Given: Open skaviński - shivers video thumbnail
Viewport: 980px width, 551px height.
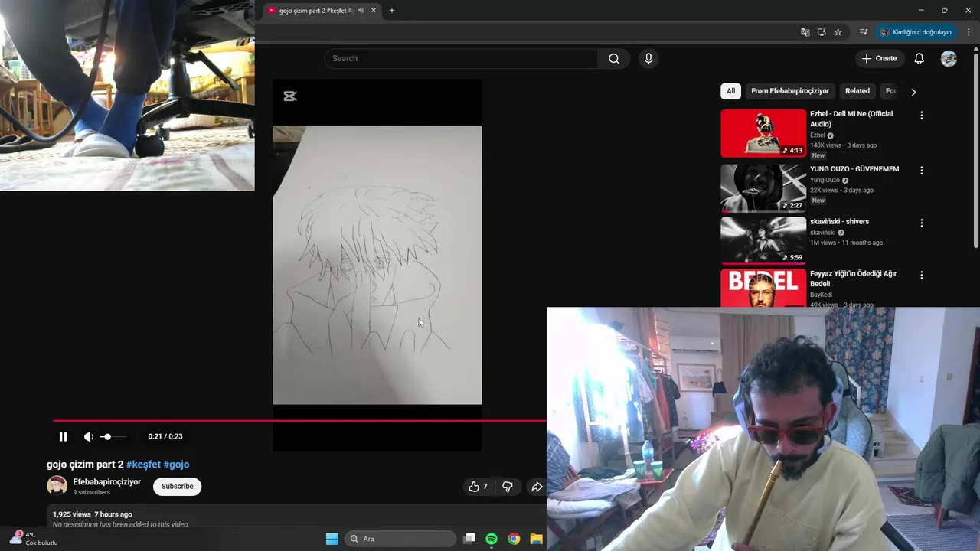Looking at the screenshot, I should [763, 240].
